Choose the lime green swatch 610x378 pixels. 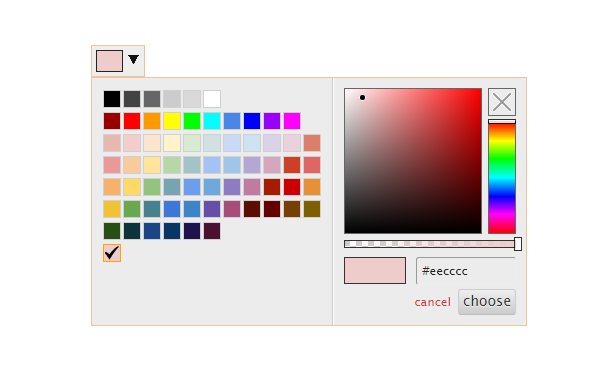tap(192, 121)
